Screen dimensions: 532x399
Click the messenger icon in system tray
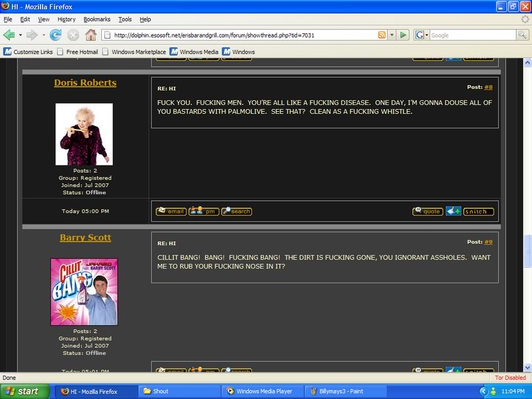click(x=493, y=392)
